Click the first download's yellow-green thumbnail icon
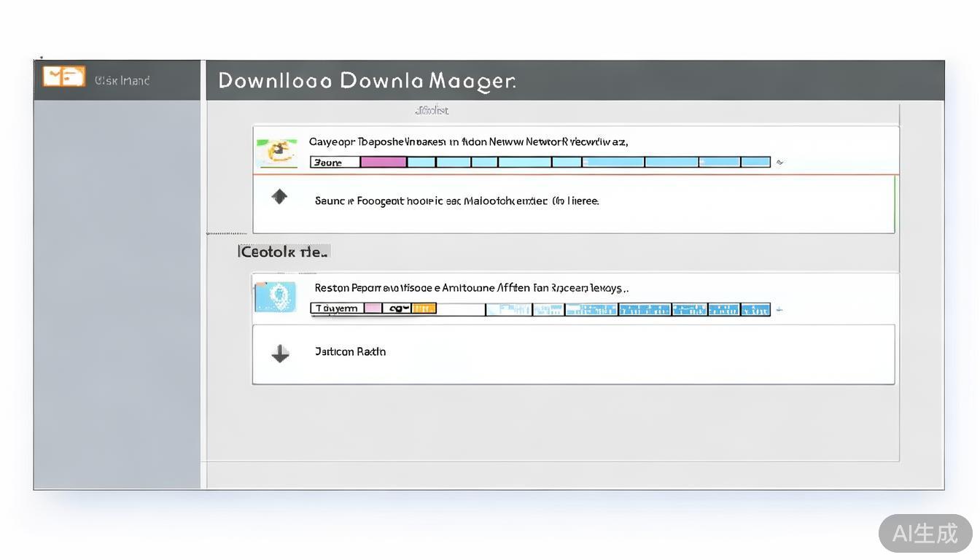Image resolution: width=980 pixels, height=560 pixels. click(x=277, y=152)
